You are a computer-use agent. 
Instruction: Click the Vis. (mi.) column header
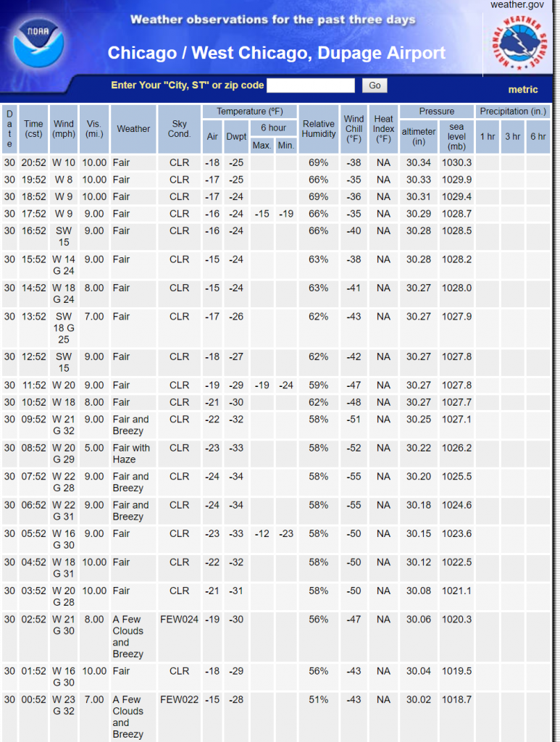pos(94,129)
